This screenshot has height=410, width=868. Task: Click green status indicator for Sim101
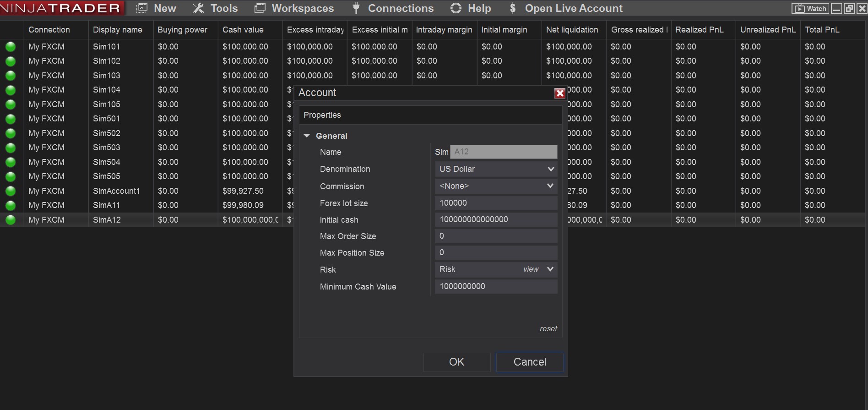(x=11, y=47)
